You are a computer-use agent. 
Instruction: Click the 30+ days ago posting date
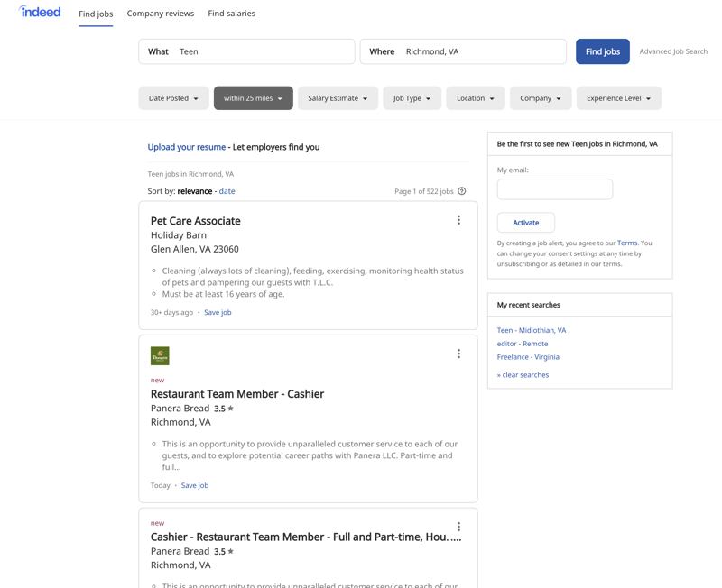tap(171, 312)
